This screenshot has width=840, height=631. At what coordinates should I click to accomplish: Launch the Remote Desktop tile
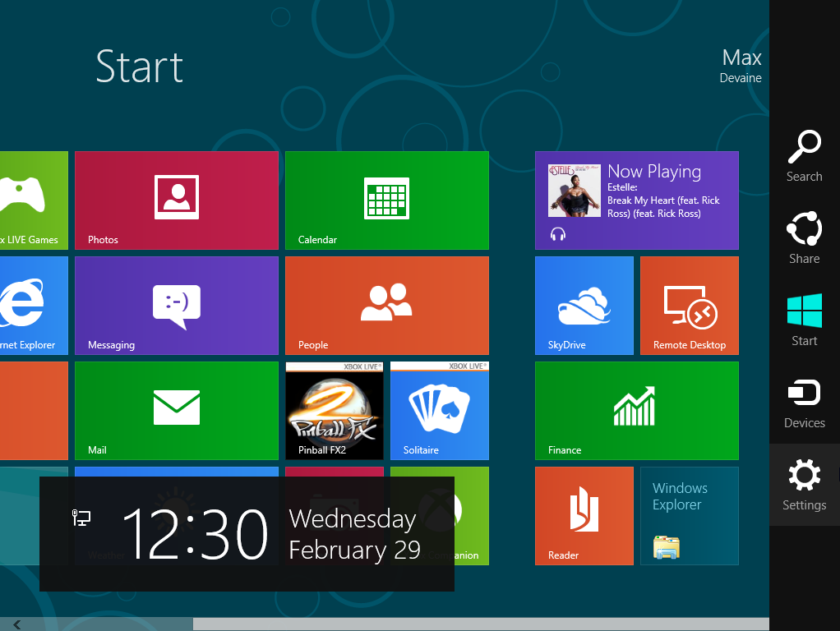click(690, 306)
